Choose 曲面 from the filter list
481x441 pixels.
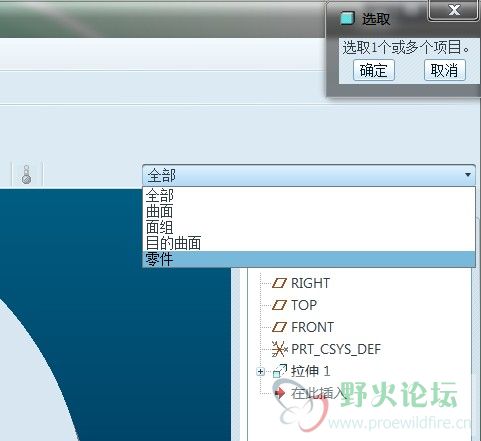309,211
